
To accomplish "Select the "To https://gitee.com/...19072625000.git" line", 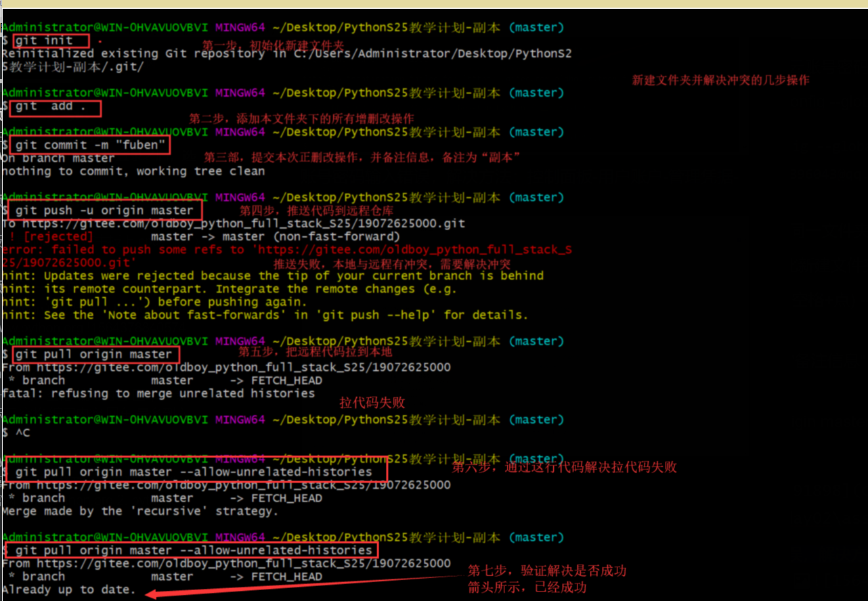I will (x=234, y=223).
